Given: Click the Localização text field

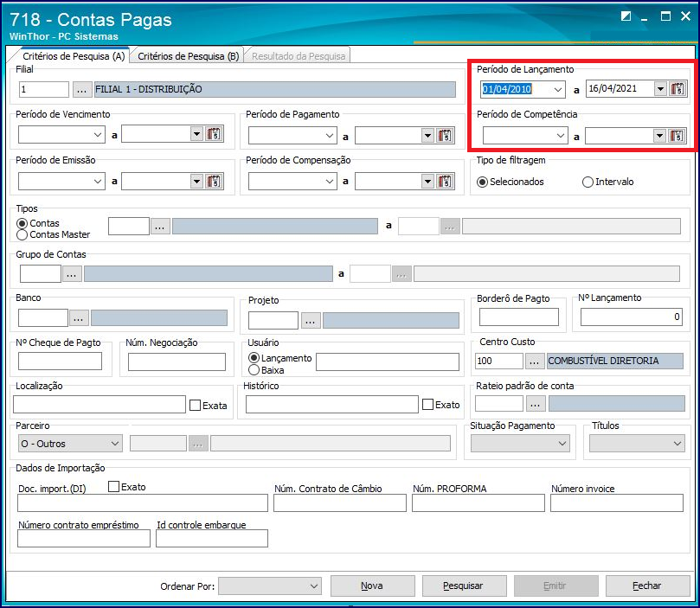Looking at the screenshot, I should tap(100, 404).
